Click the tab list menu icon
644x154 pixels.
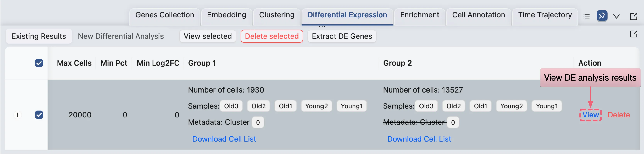[586, 17]
